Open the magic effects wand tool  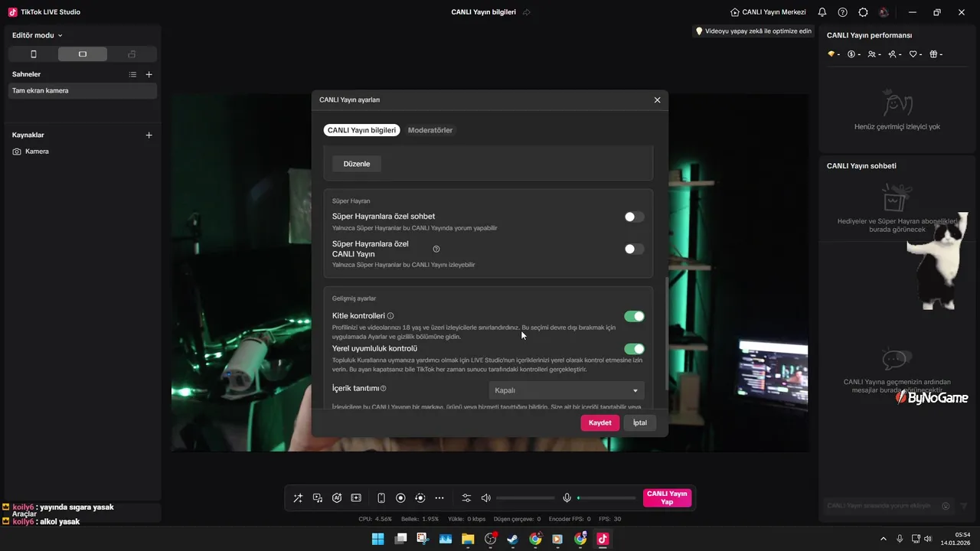pyautogui.click(x=298, y=498)
